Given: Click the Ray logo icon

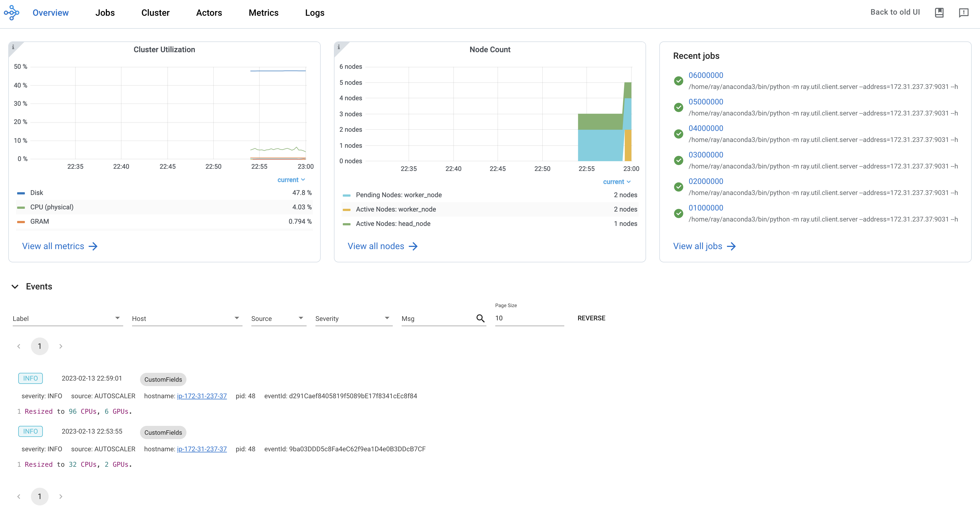Looking at the screenshot, I should (x=11, y=12).
